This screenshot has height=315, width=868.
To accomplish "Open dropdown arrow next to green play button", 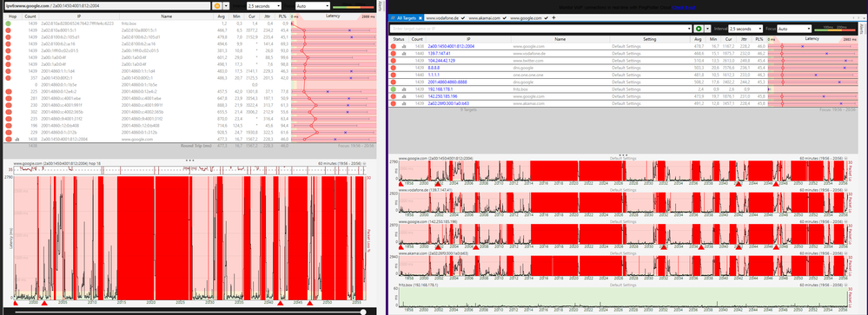I will [707, 28].
